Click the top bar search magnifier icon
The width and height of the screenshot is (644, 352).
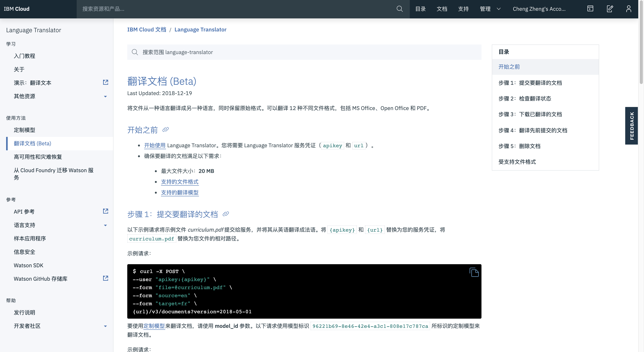click(399, 9)
